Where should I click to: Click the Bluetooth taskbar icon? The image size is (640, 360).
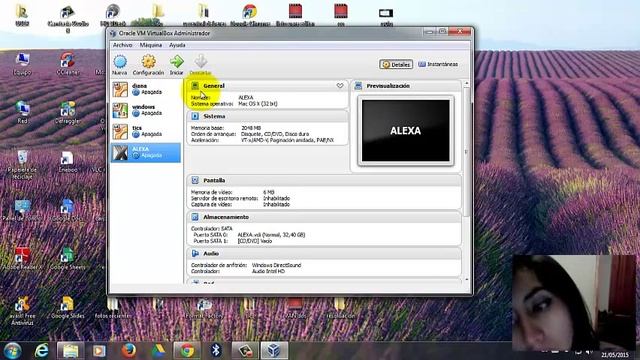(x=216, y=351)
